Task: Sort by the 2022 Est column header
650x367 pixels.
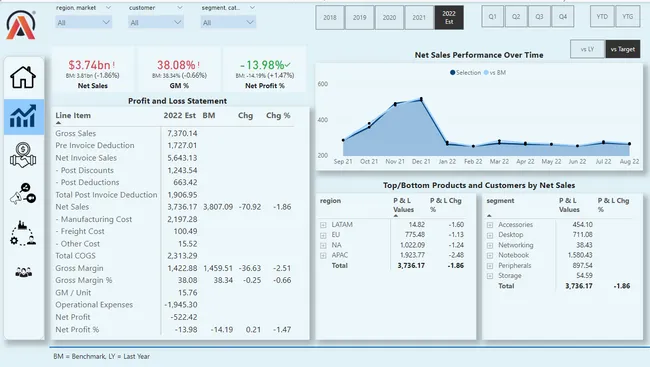Action: 179,115
